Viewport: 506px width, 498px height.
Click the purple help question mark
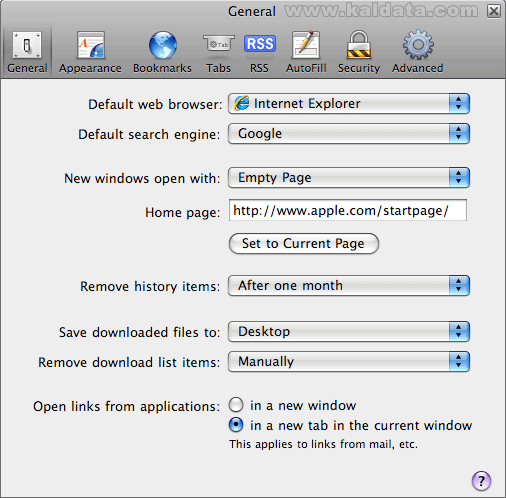(481, 481)
